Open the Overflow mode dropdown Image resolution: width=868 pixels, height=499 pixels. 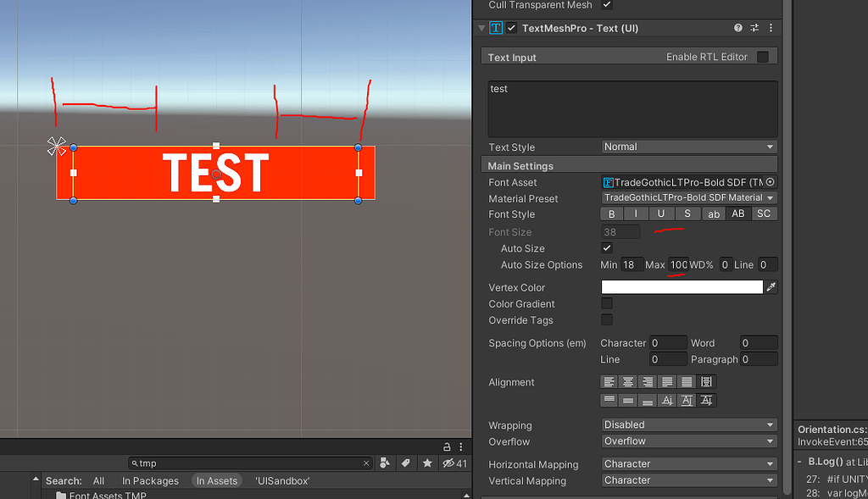[688, 441]
